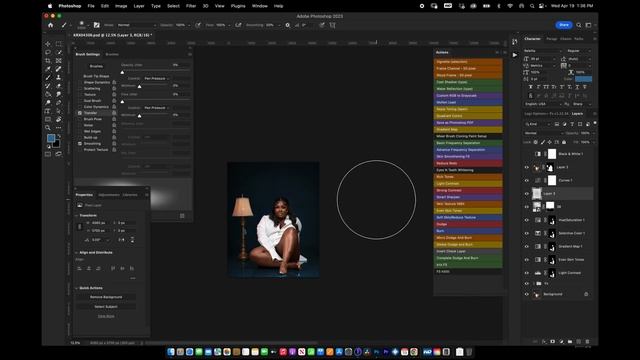Image resolution: width=640 pixels, height=360 pixels.
Task: Toggle Quick Mask mode icon
Action: [48, 154]
